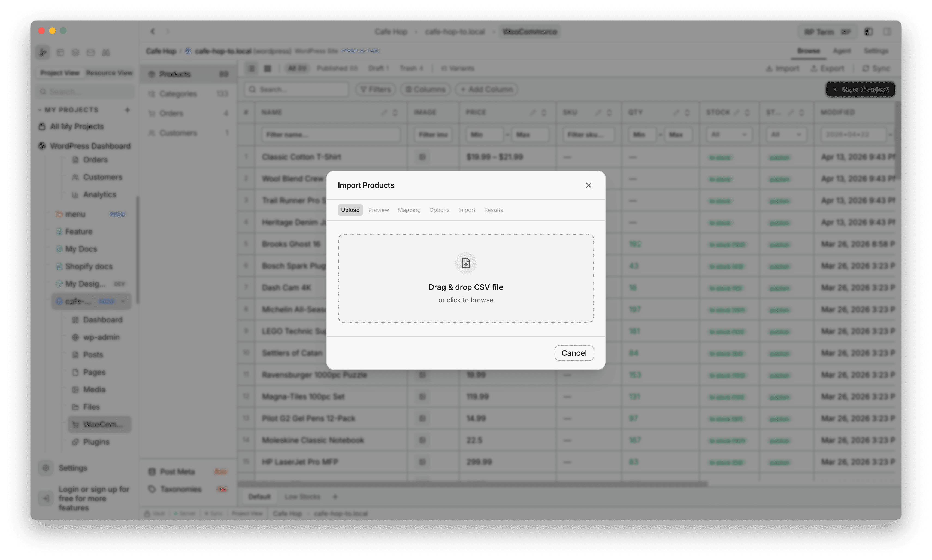Open the cafe-... project dropdown chevron
Image resolution: width=932 pixels, height=560 pixels.
point(123,302)
